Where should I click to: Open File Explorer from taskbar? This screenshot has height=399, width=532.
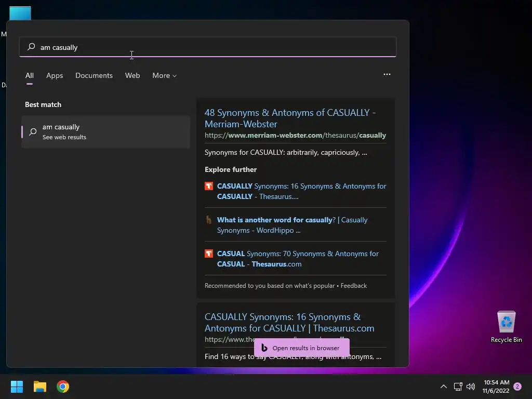(39, 387)
